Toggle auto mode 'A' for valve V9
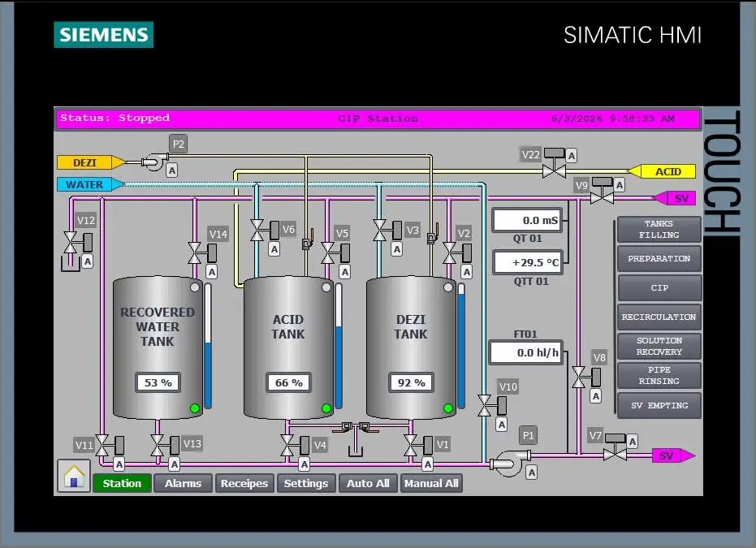 (620, 185)
